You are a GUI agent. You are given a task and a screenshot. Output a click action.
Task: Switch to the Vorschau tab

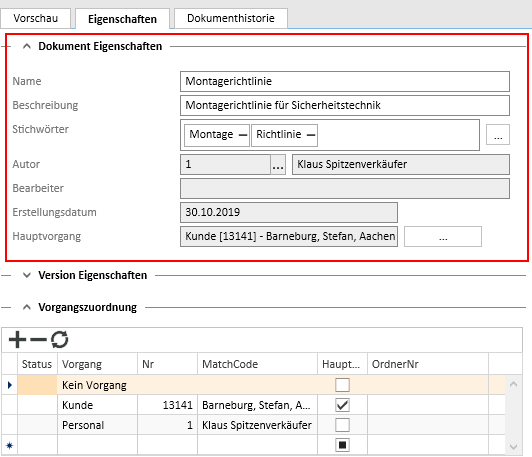tap(36, 18)
